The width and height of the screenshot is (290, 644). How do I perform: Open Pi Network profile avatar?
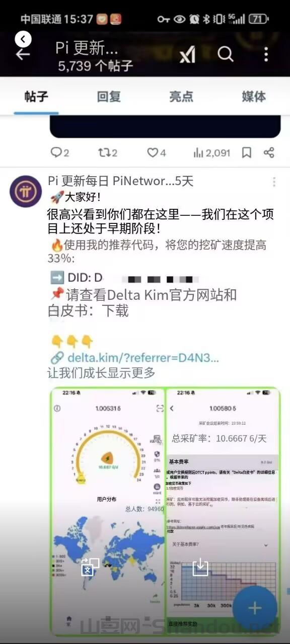click(x=26, y=192)
